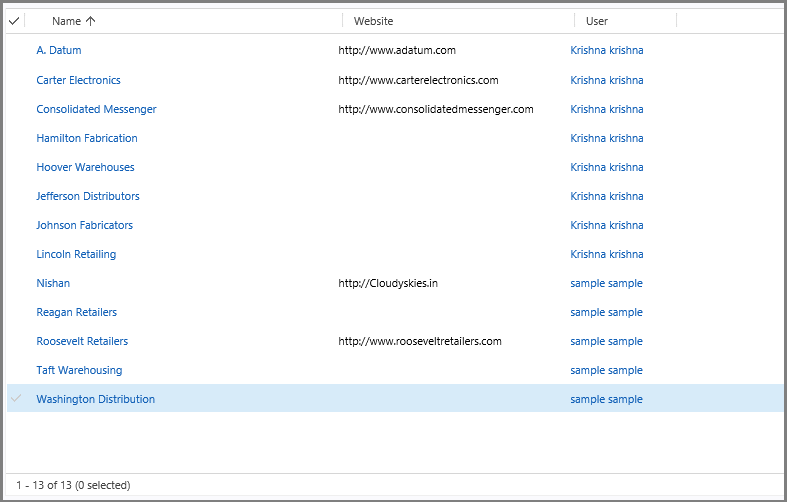Click the '1 - 13 of 13' status text
The width and height of the screenshot is (787, 502).
[x=73, y=485]
